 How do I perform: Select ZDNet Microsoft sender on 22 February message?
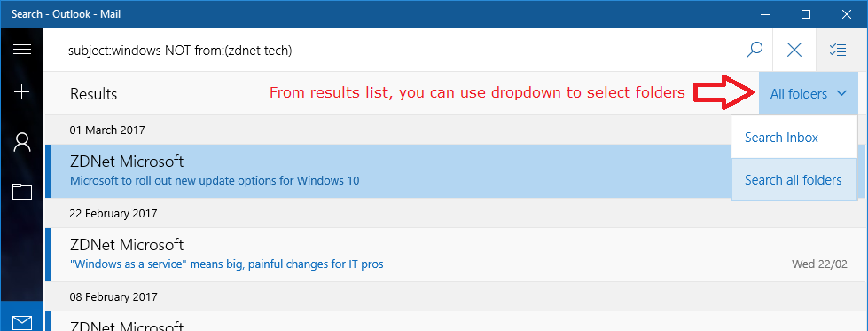[127, 245]
